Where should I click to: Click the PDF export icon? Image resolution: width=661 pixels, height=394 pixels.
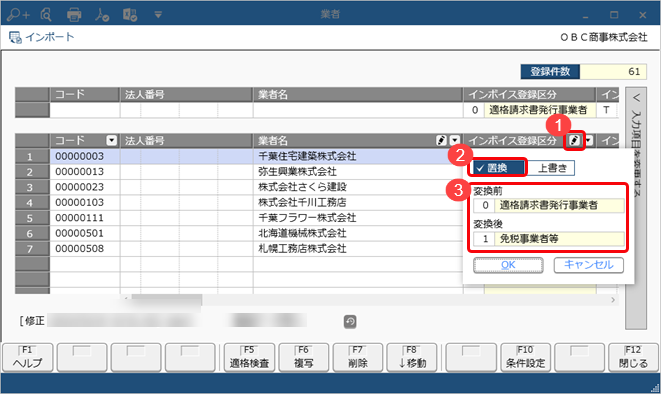click(x=102, y=15)
